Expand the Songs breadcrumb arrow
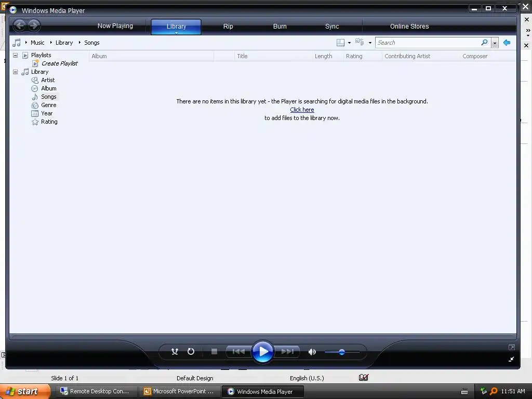This screenshot has height=399, width=532. pyautogui.click(x=79, y=43)
